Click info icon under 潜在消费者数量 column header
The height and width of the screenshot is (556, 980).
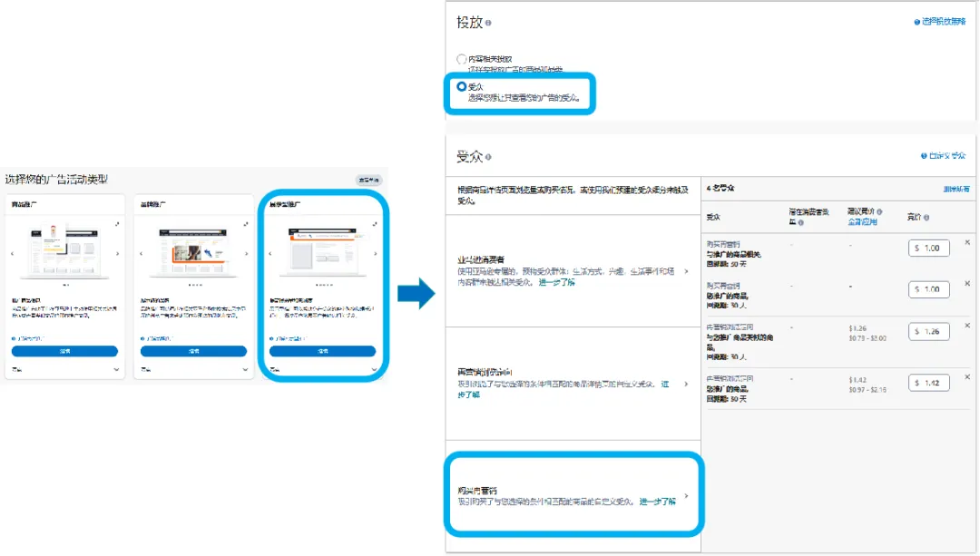tap(800, 222)
